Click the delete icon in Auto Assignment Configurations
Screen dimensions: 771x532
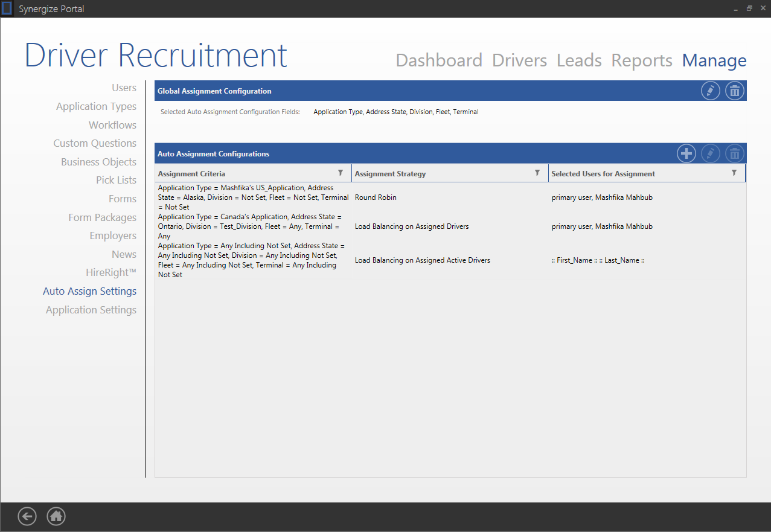pyautogui.click(x=734, y=153)
